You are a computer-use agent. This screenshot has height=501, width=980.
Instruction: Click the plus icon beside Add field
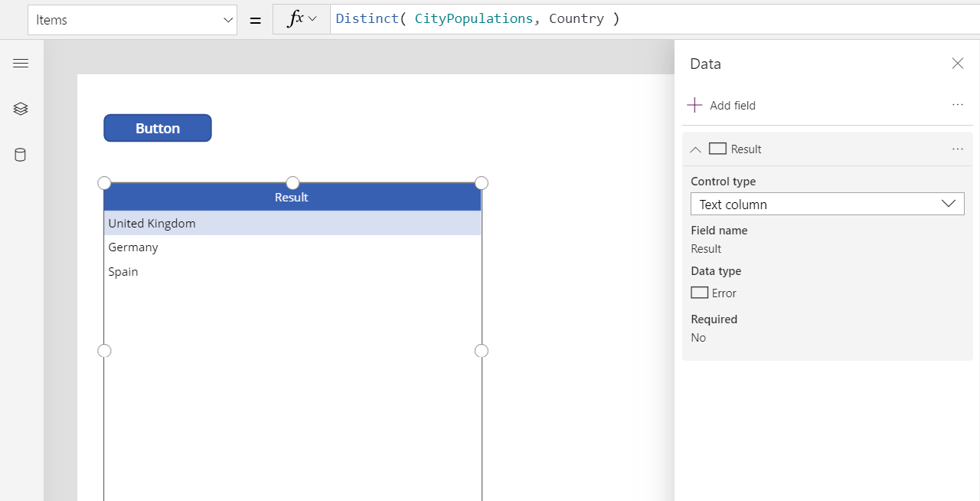pos(694,105)
